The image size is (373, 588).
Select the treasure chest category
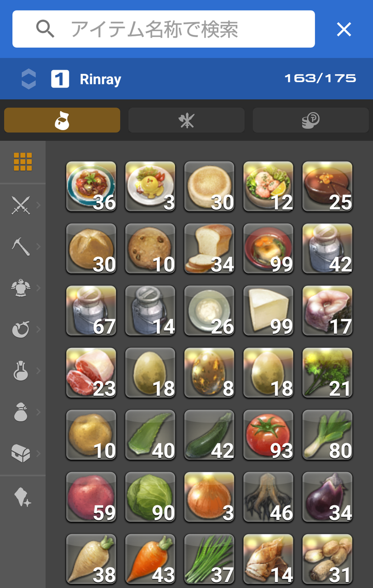[21, 453]
